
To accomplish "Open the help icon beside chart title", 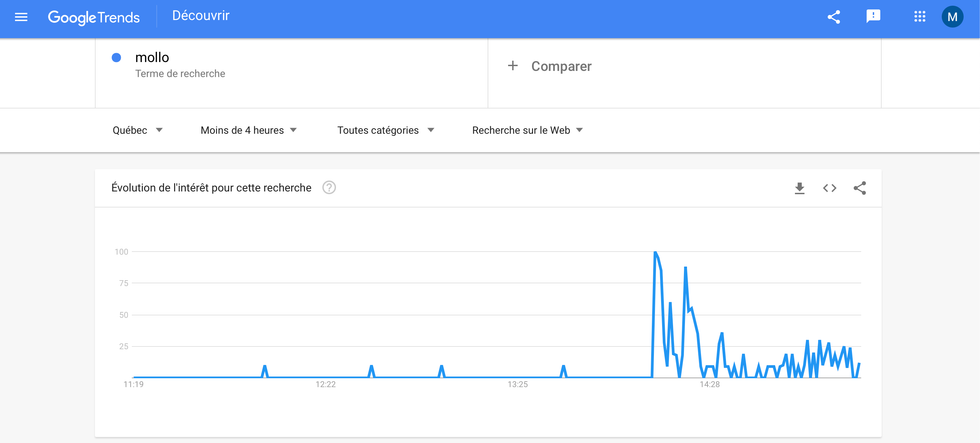I will tap(329, 188).
